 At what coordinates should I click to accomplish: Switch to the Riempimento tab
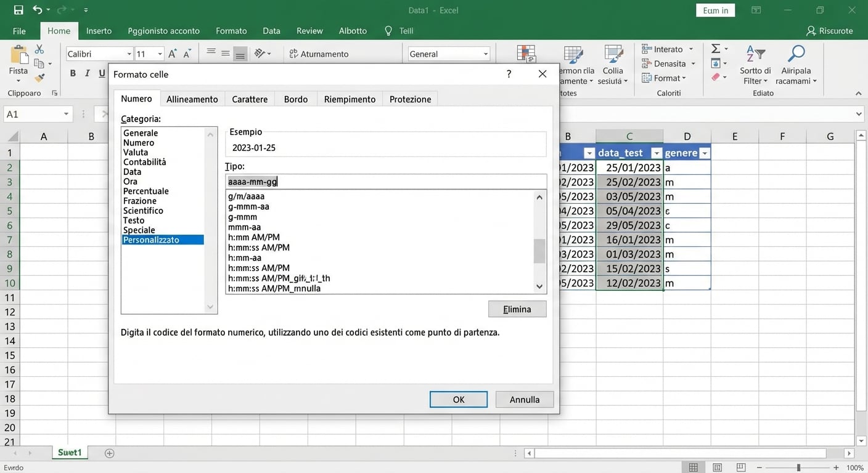tap(350, 99)
